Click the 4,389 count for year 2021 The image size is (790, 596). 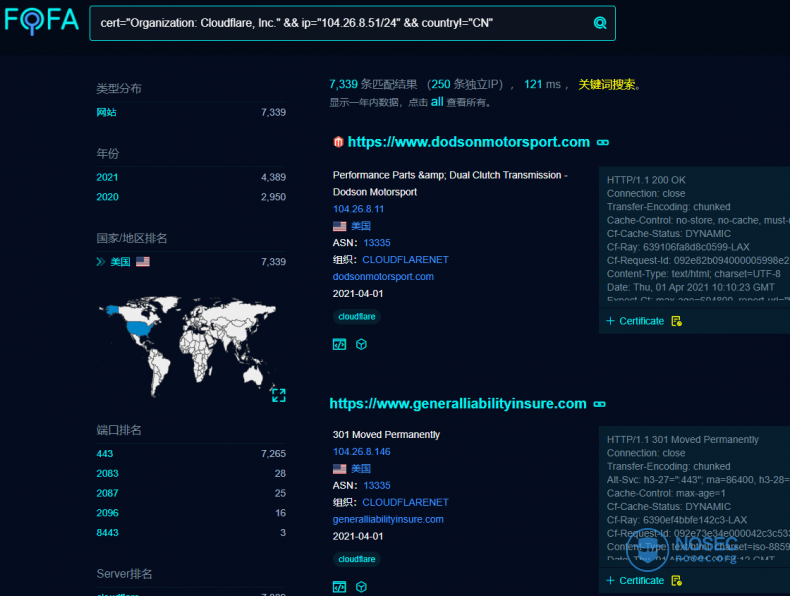click(273, 177)
